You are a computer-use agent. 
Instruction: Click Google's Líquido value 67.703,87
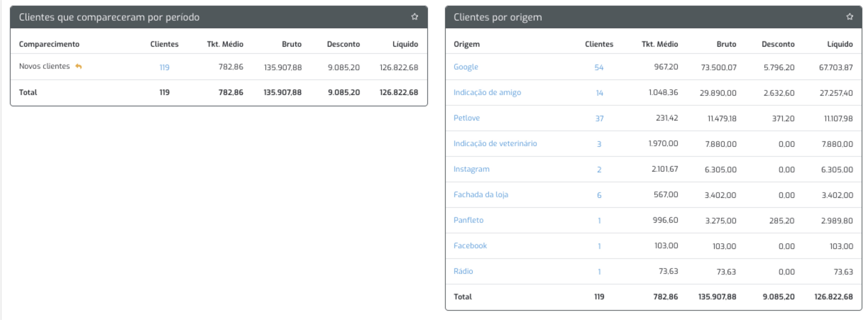tap(836, 67)
